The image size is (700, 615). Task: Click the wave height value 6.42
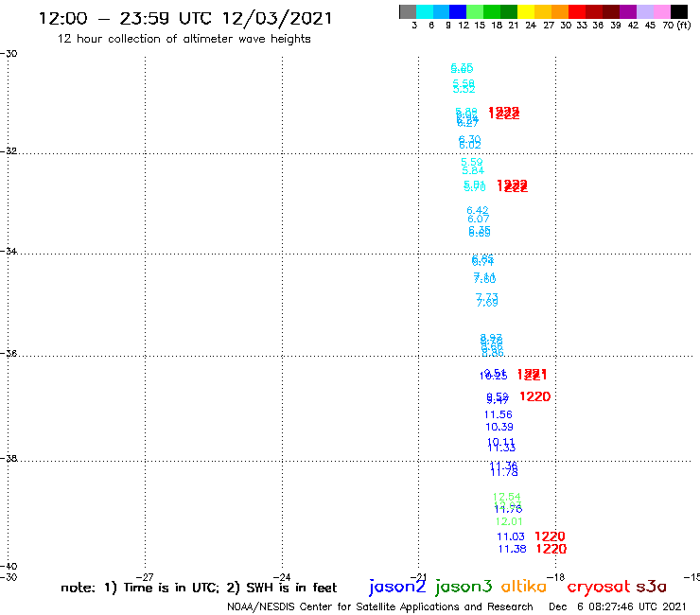click(478, 210)
